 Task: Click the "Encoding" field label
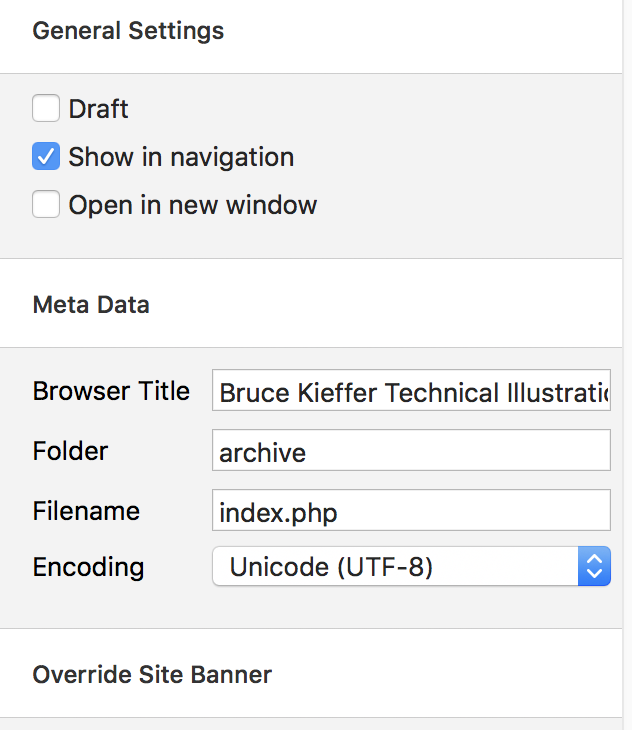click(x=88, y=567)
